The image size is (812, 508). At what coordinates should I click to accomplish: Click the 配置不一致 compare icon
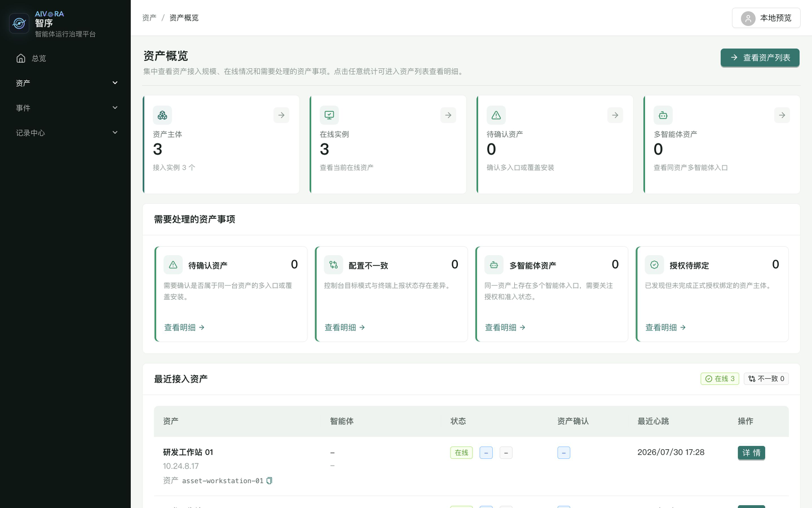tap(334, 265)
